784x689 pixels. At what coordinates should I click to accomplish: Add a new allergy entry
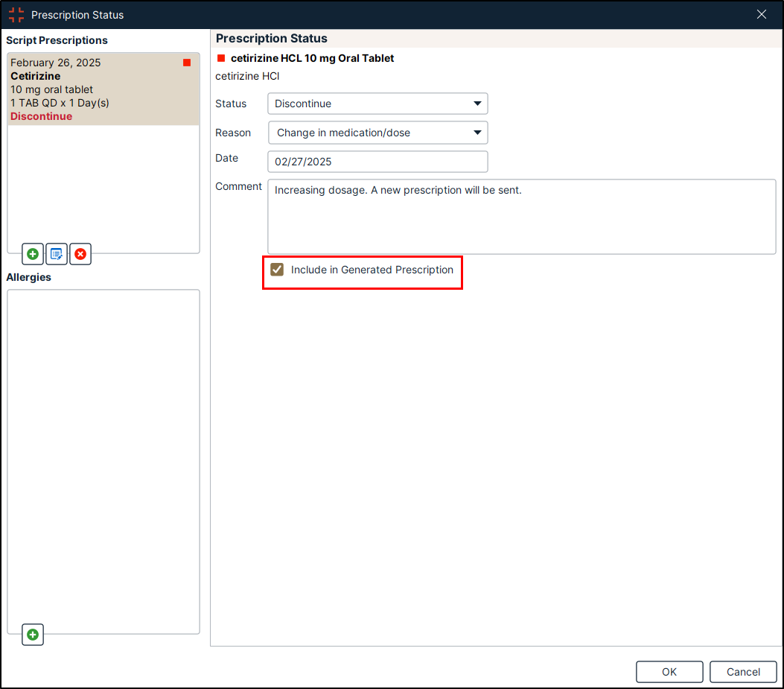point(33,635)
